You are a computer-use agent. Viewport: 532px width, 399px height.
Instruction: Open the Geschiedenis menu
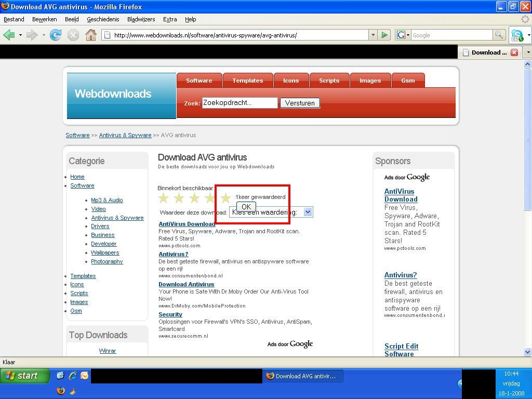point(103,19)
